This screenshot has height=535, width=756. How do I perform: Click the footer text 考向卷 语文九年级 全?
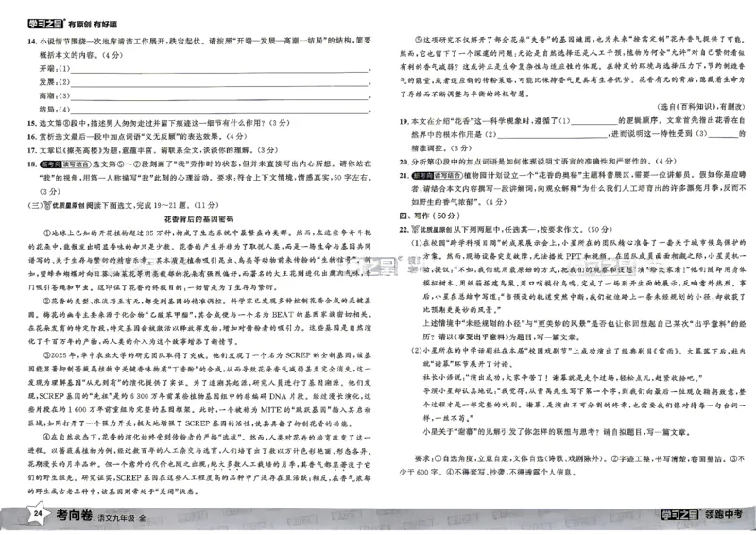pyautogui.click(x=101, y=516)
